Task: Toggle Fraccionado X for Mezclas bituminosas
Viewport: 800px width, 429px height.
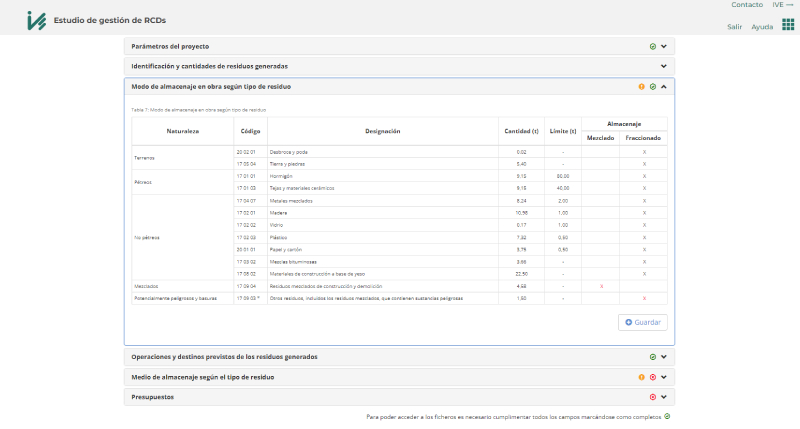Action: coord(644,262)
